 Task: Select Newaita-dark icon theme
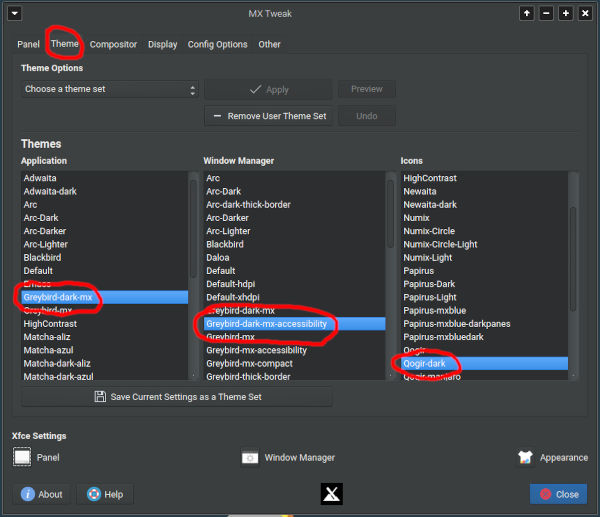484,205
